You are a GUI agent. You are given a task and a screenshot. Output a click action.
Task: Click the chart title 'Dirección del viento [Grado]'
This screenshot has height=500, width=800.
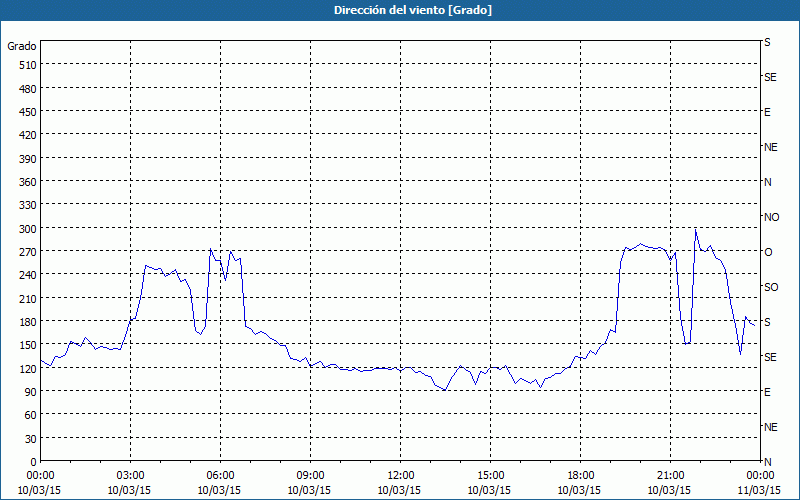point(413,10)
